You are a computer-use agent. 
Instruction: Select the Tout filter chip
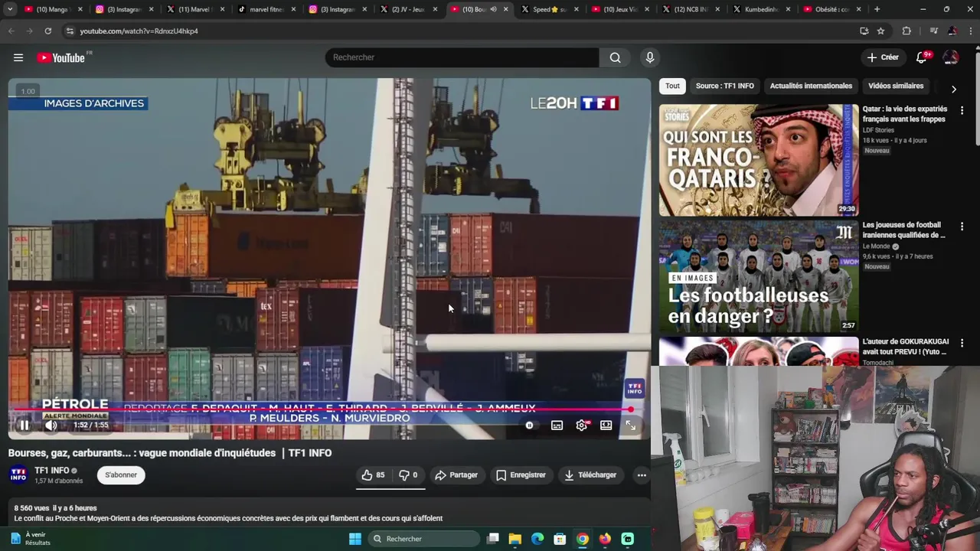pos(672,86)
